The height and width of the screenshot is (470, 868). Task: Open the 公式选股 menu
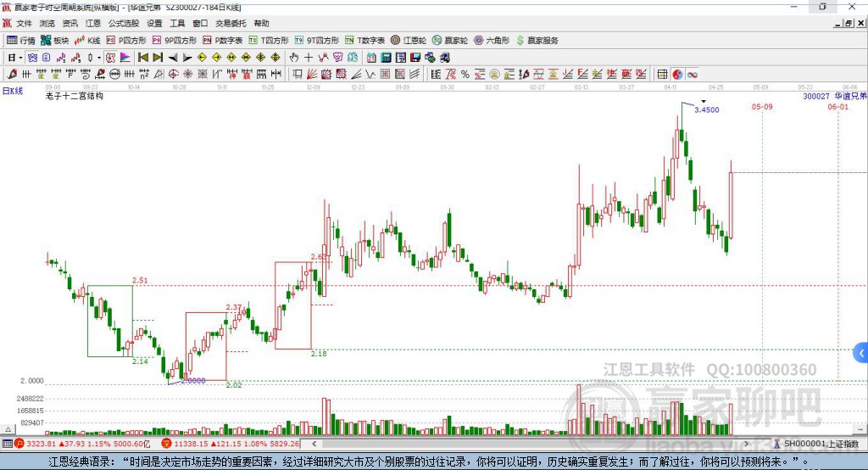pyautogui.click(x=124, y=23)
